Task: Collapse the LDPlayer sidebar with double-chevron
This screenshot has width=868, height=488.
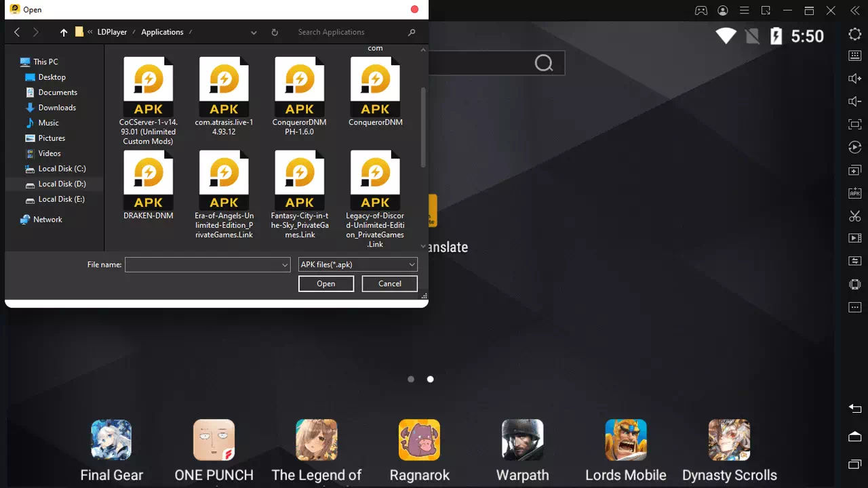Action: (x=854, y=10)
